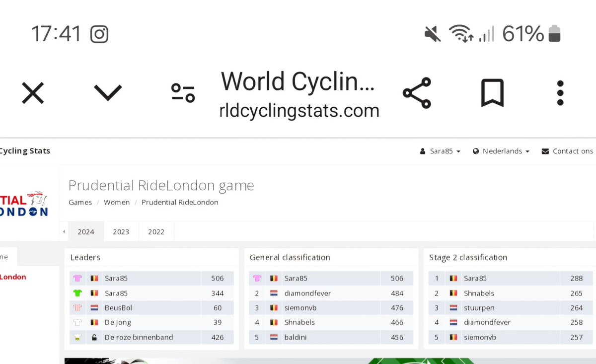This screenshot has width=596, height=364.
Task: Open siemonvb in General classification
Action: pos(300,308)
